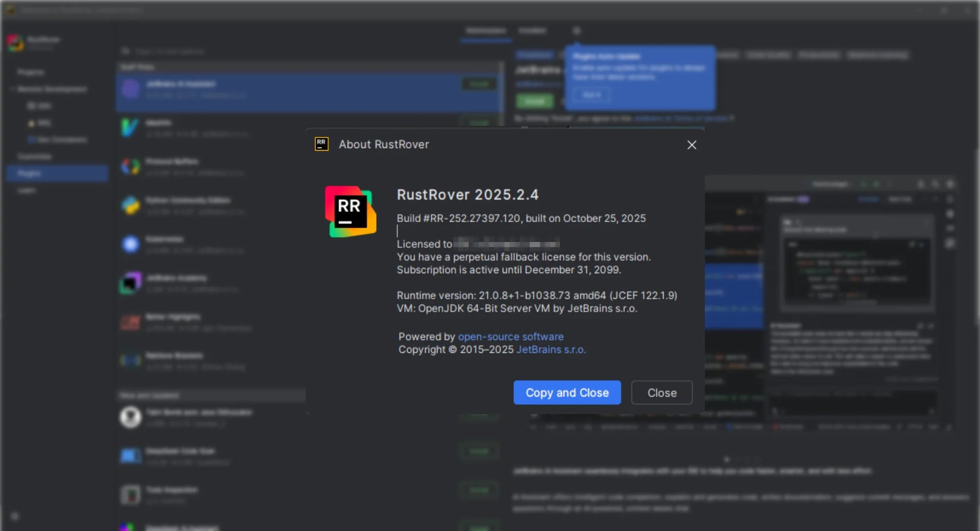The height and width of the screenshot is (531, 980).
Task: Open the JetBrains s.r.o. link
Action: 551,350
